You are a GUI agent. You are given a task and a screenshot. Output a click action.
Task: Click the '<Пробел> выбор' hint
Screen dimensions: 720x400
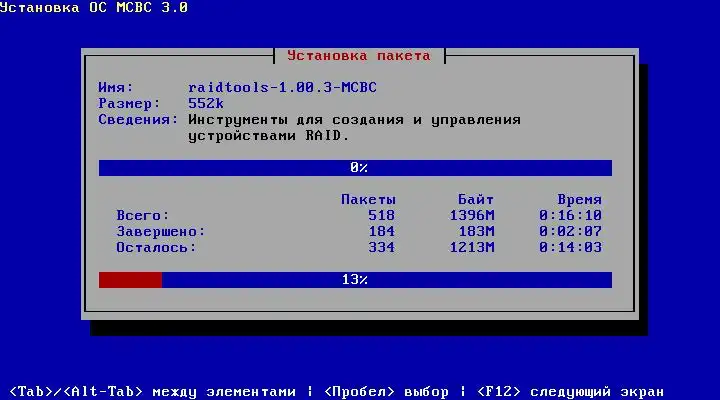(x=386, y=392)
